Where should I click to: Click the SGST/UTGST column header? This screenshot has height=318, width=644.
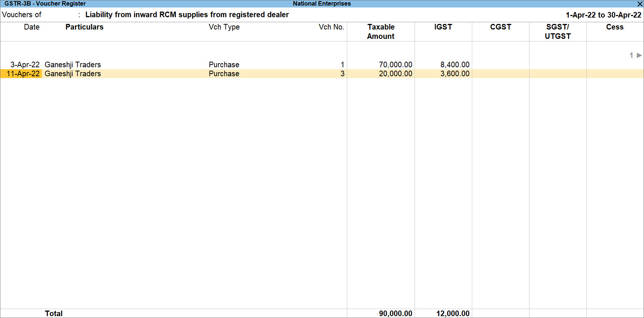point(558,31)
